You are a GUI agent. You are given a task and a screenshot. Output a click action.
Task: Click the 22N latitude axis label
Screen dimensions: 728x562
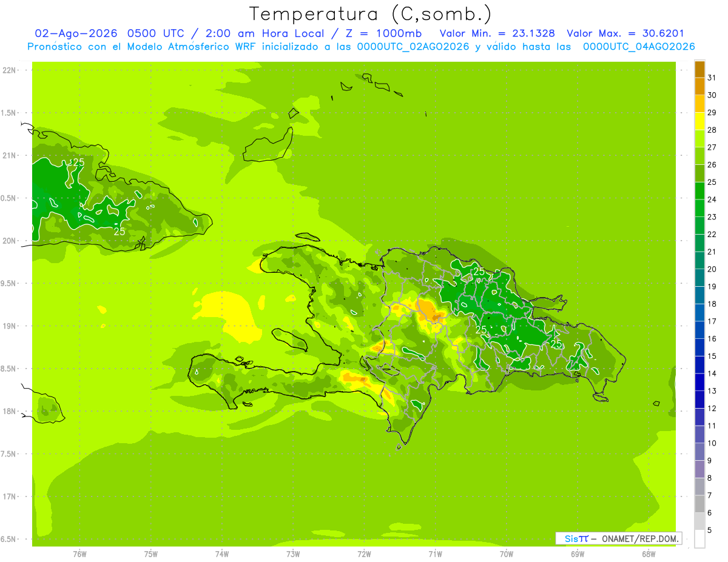click(9, 70)
